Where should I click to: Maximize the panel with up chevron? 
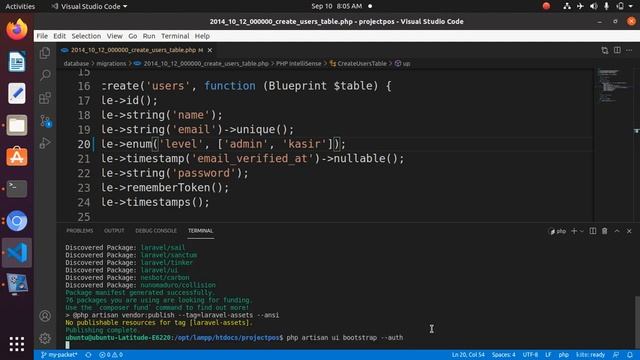(617, 231)
